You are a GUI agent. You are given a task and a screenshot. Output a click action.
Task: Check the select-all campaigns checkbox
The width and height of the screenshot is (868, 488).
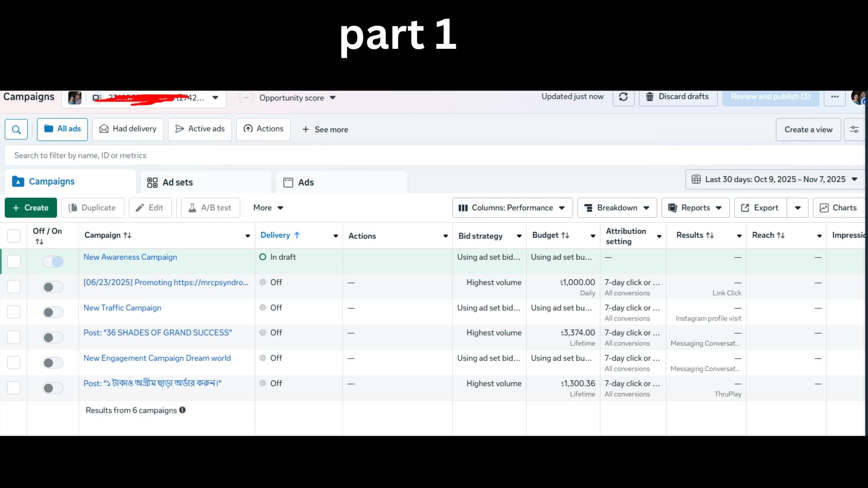[14, 236]
